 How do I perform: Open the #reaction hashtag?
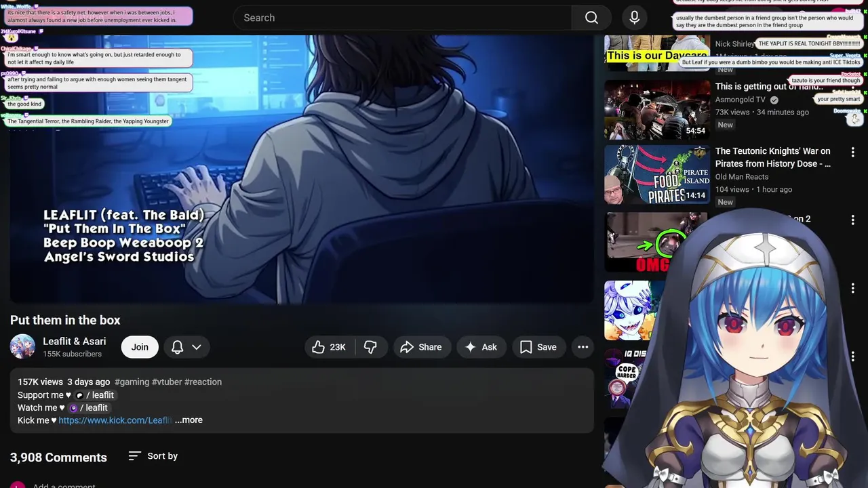pos(203,382)
